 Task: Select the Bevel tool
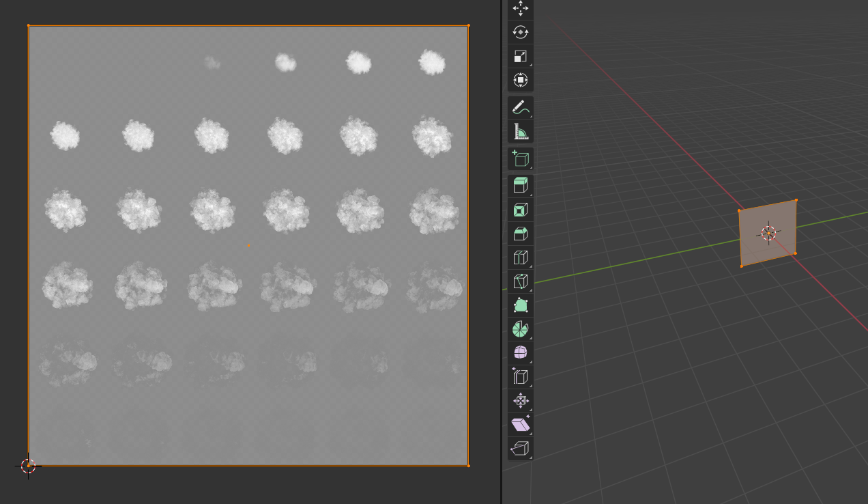(x=521, y=234)
